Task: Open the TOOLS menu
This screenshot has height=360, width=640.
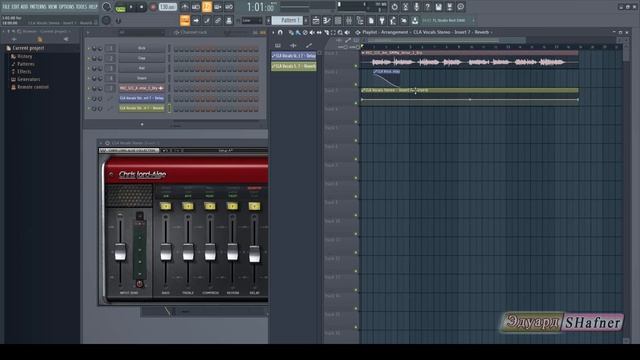Action: (82, 7)
